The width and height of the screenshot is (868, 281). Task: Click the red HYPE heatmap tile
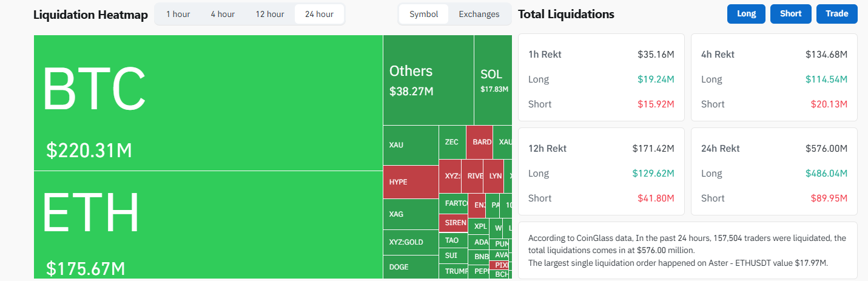coord(411,181)
